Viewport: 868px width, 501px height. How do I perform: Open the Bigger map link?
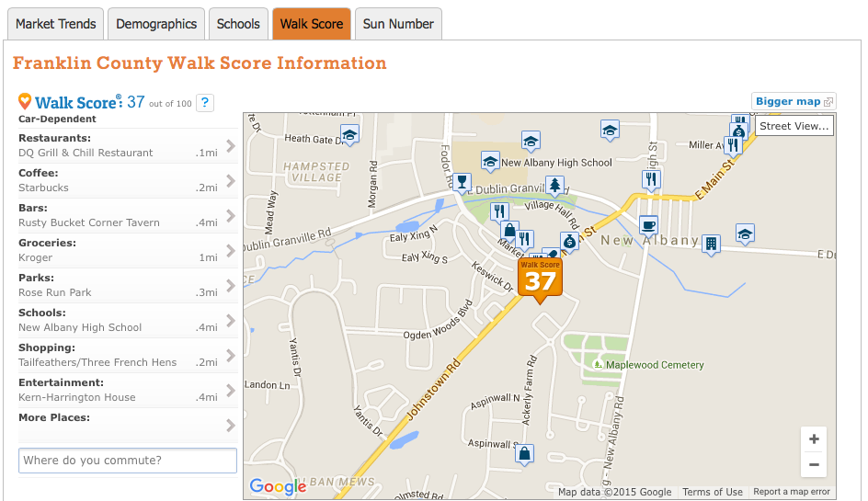tap(793, 101)
